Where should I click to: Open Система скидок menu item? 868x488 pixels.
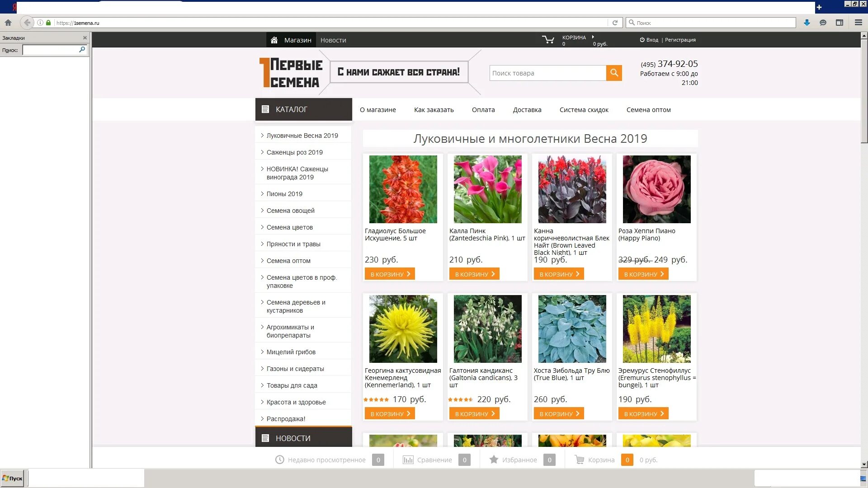(584, 110)
